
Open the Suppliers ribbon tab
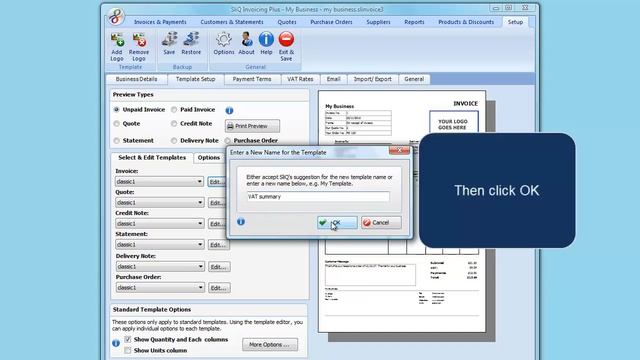(x=378, y=22)
